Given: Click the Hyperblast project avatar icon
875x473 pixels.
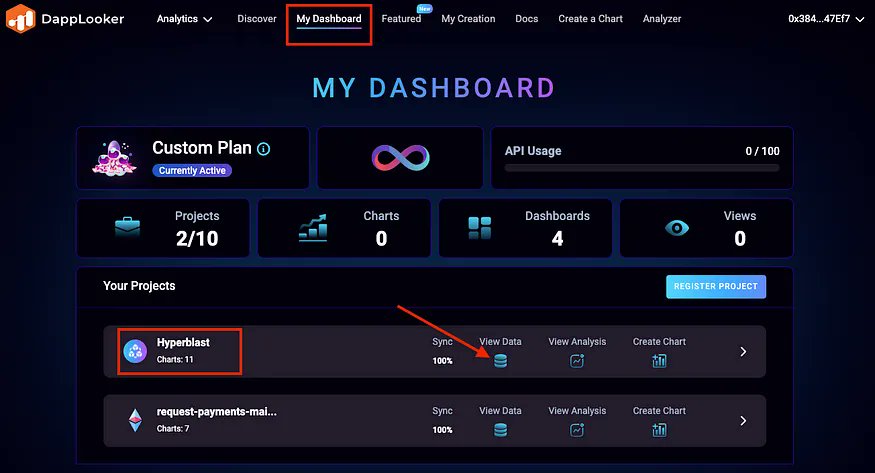Looking at the screenshot, I should coord(135,351).
